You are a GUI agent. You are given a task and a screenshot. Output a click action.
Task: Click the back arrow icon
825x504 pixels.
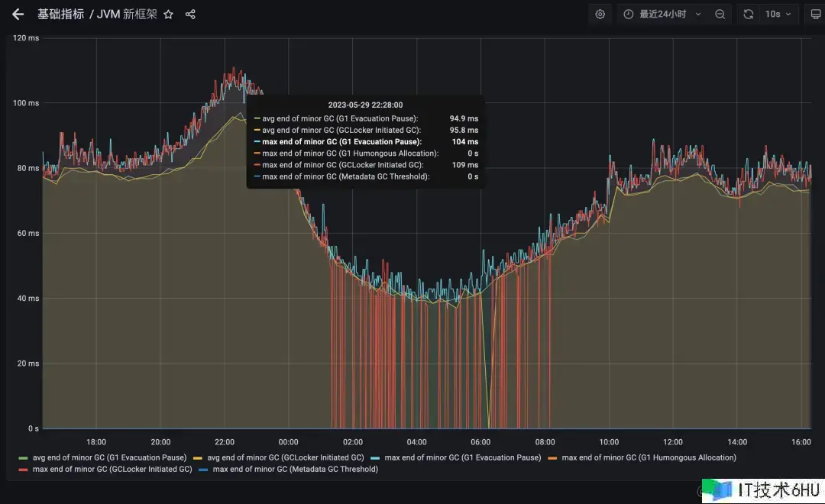tap(18, 15)
